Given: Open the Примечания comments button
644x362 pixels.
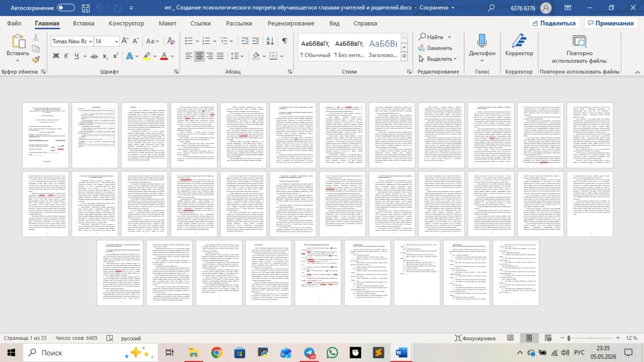Looking at the screenshot, I should (611, 23).
